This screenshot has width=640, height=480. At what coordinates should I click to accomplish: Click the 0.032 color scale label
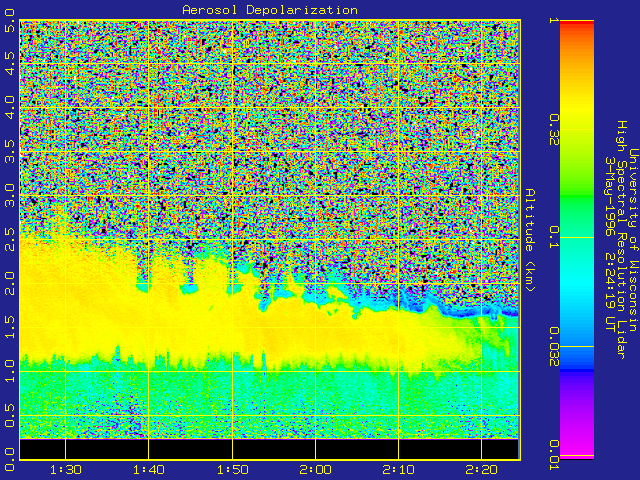554,347
